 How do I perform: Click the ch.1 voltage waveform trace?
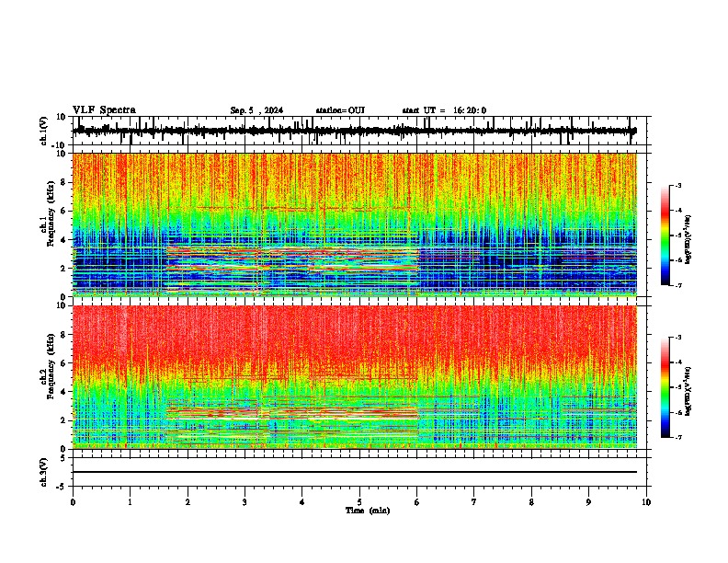(x=354, y=131)
